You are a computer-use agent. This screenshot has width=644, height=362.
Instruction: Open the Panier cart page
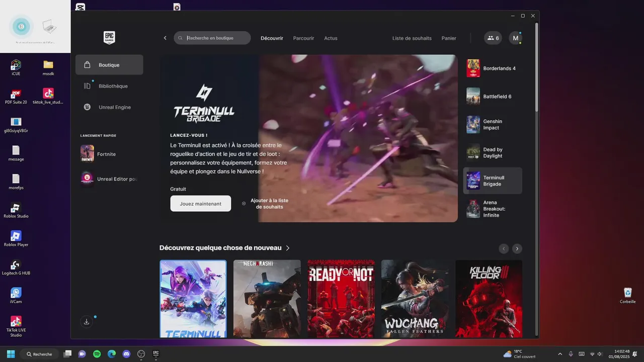pos(449,38)
